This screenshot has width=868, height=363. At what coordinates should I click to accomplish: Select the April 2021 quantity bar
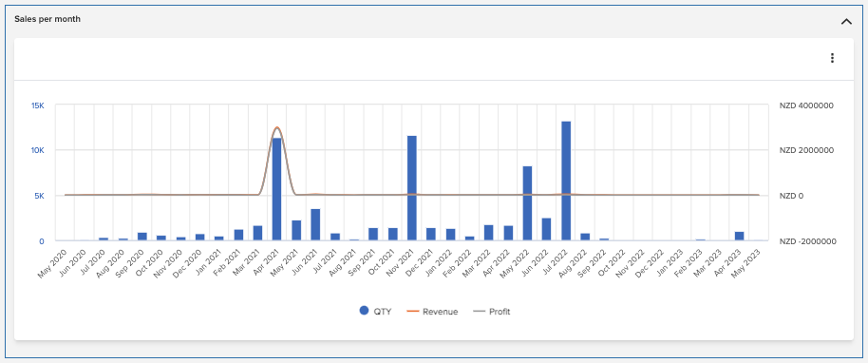tap(276, 189)
